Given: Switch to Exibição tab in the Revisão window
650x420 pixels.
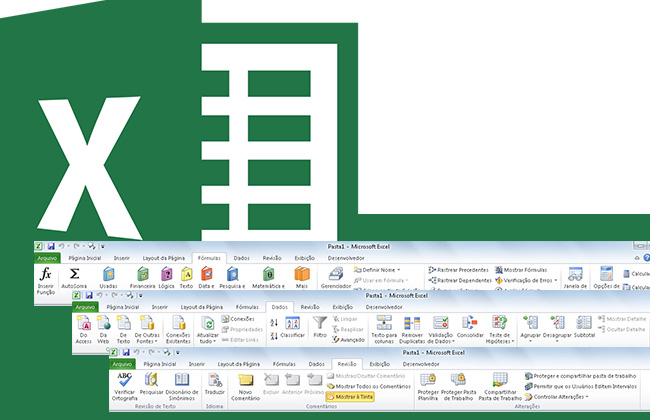Looking at the screenshot, I should point(380,364).
